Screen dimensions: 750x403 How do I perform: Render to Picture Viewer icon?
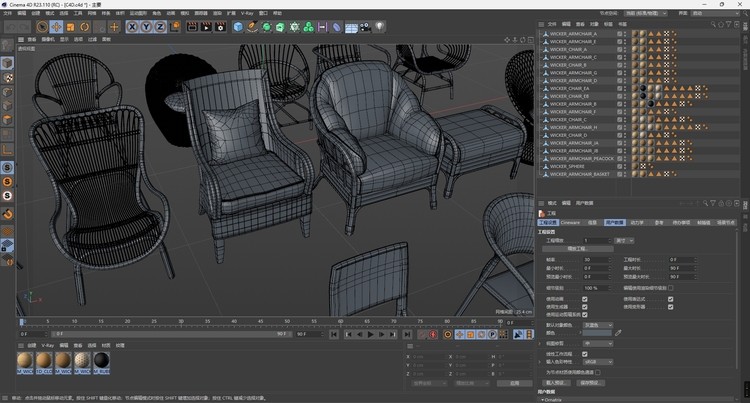(x=206, y=27)
